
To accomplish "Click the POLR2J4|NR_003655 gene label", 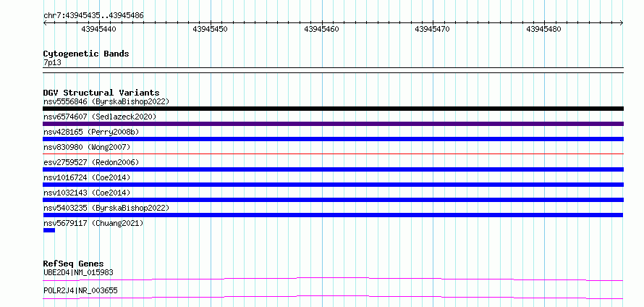I will pos(80,290).
